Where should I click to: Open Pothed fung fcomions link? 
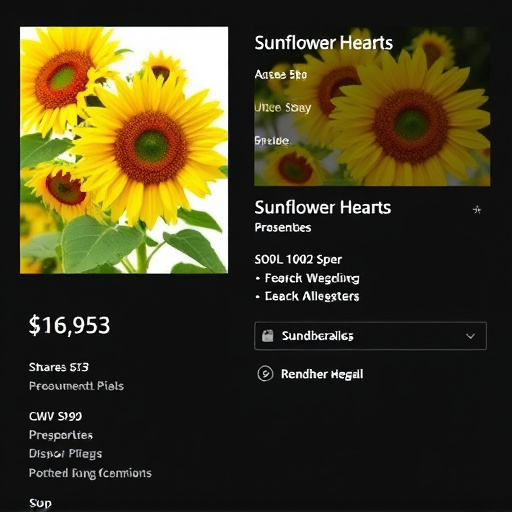click(90, 473)
